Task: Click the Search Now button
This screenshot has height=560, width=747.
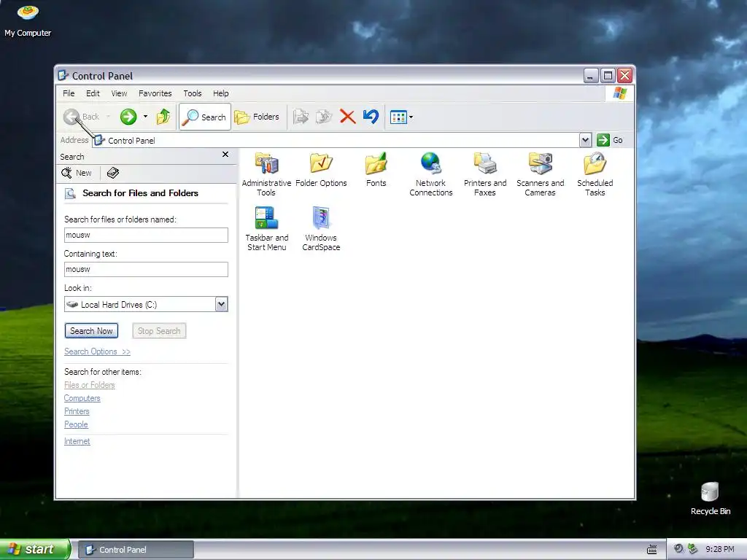Action: tap(91, 330)
